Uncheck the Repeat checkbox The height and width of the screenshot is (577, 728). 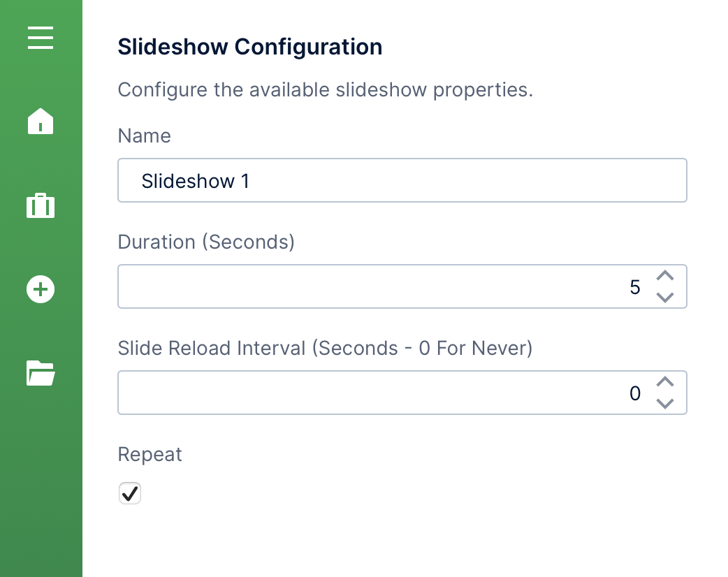130,493
